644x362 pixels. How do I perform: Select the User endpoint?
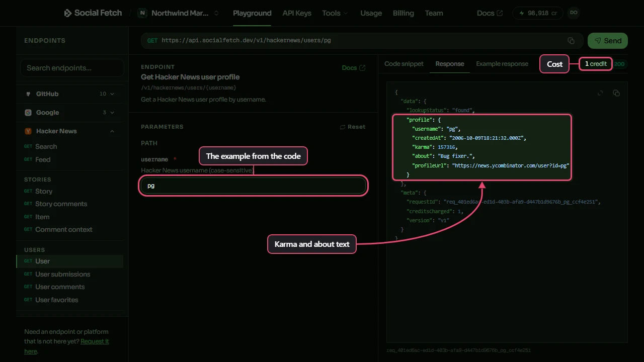coord(70,261)
